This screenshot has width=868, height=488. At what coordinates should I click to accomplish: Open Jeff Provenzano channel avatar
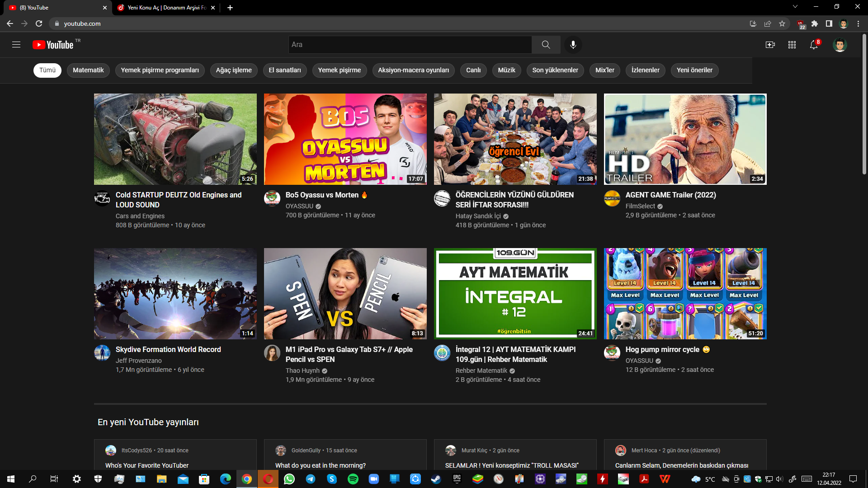click(x=102, y=353)
